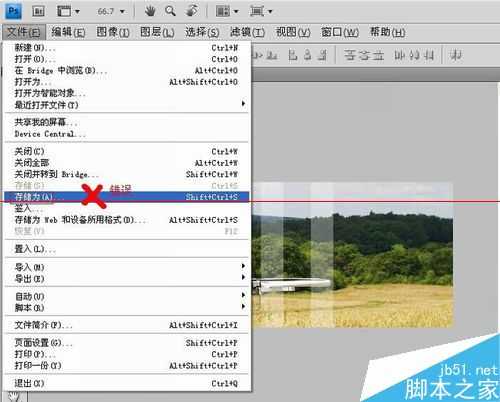Image resolution: width=500 pixels, height=402 pixels.
Task: Click the Photoshop Ps logo icon
Action: pos(13,11)
